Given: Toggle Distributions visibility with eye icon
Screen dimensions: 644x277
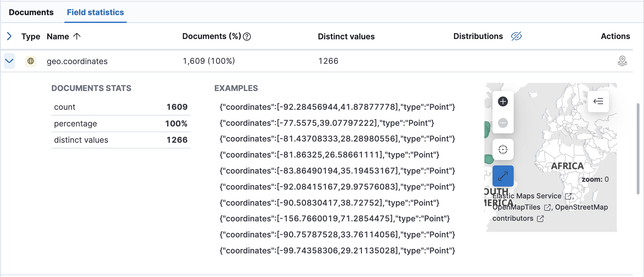Looking at the screenshot, I should click(x=516, y=36).
